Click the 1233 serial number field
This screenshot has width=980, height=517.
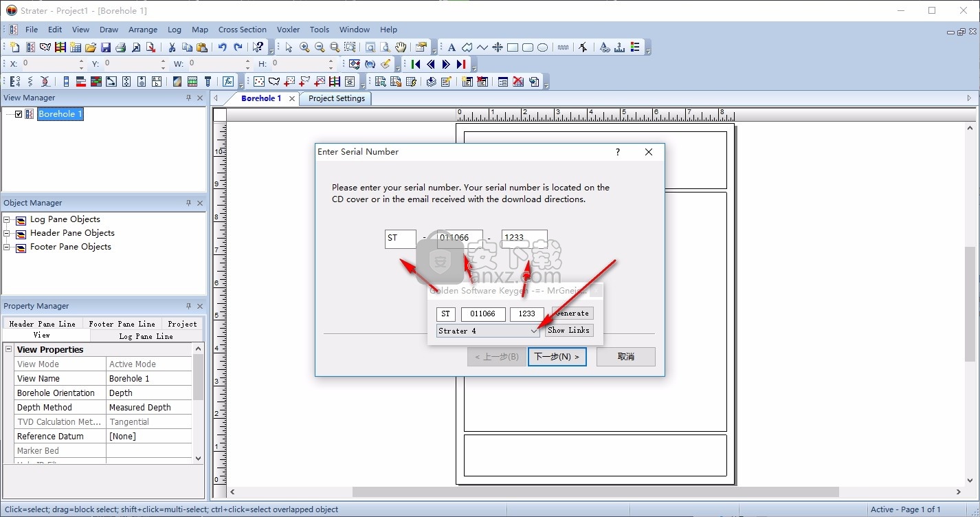tap(524, 239)
